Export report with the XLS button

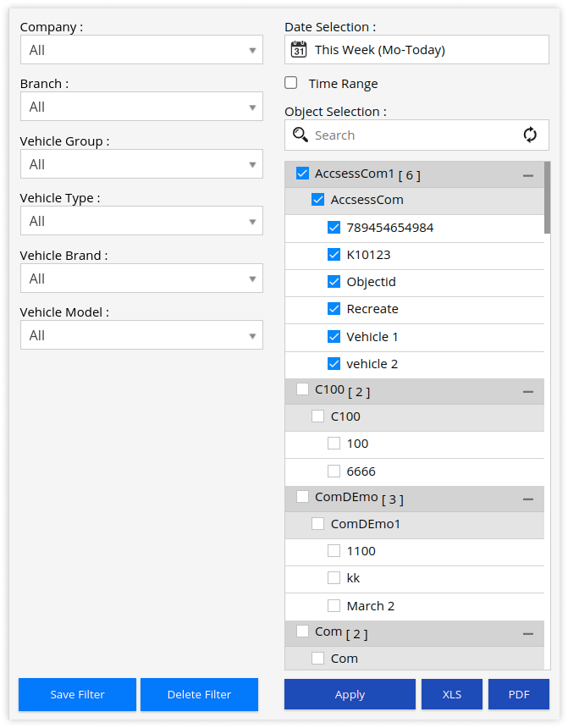[x=452, y=694]
